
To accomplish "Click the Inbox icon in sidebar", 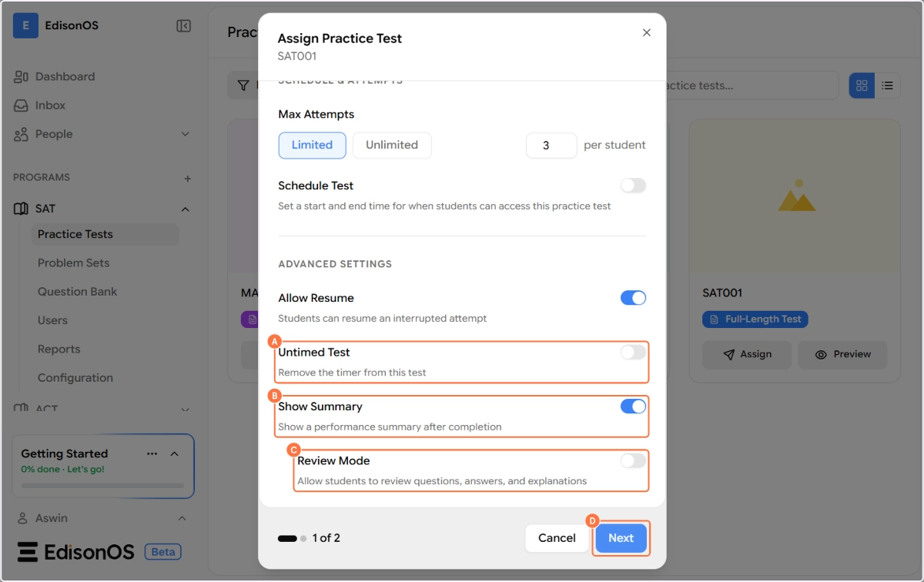I will tap(21, 105).
